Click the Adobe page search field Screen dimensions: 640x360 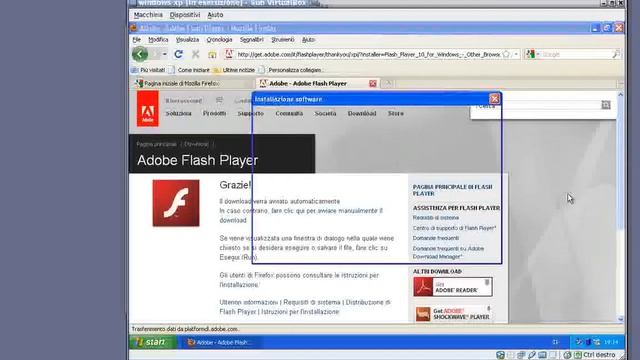coord(551,105)
